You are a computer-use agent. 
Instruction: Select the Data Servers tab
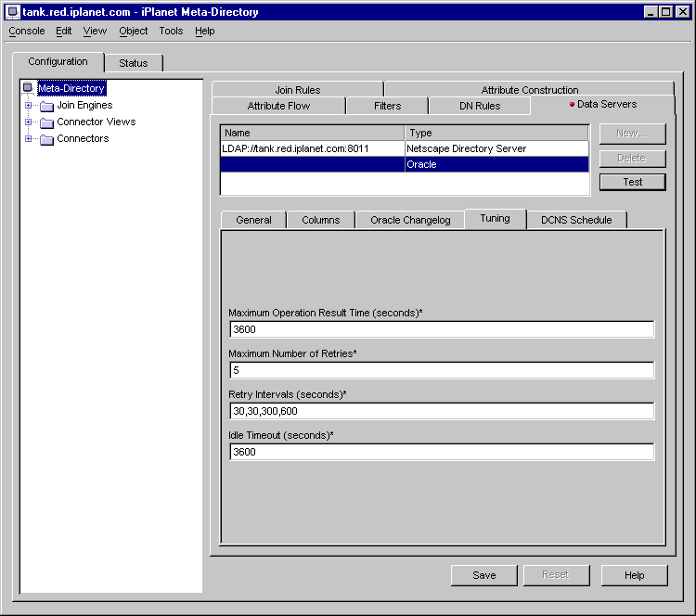[603, 104]
